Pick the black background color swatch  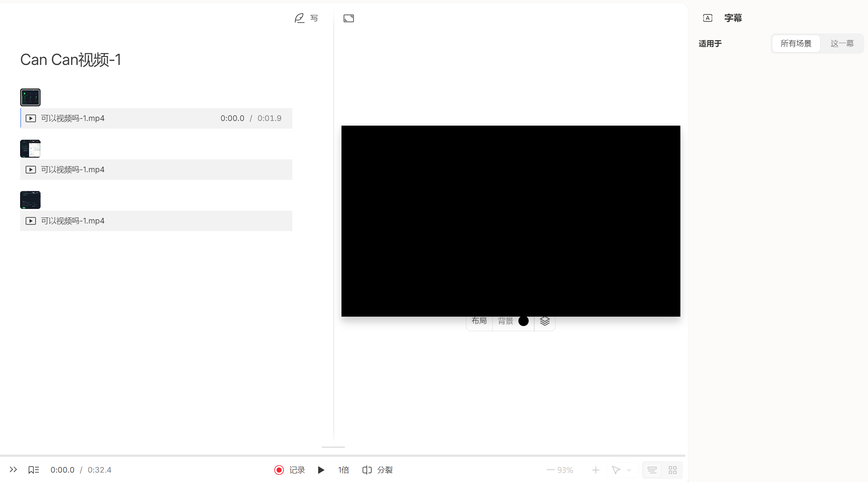524,321
